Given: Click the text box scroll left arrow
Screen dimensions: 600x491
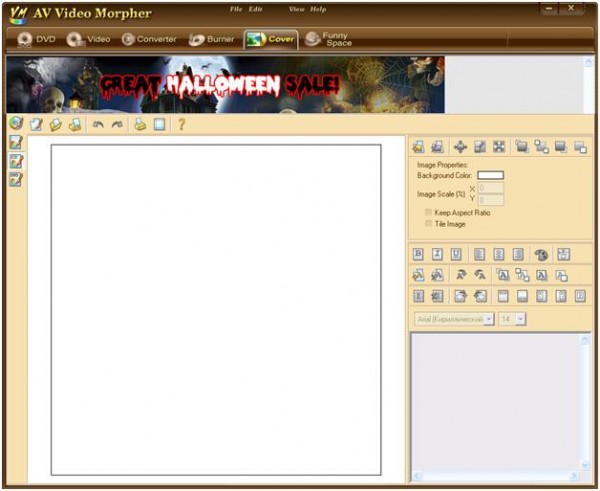Looking at the screenshot, I should click(417, 476).
